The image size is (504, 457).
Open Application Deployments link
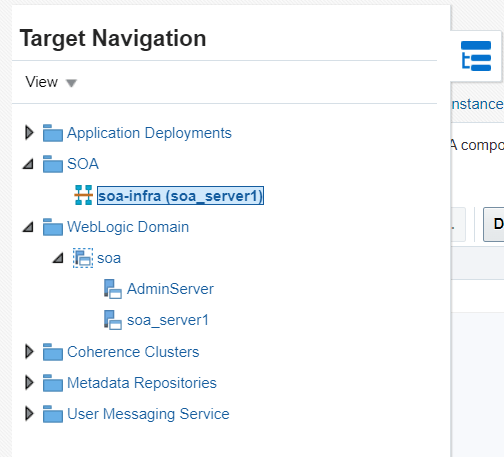click(149, 133)
